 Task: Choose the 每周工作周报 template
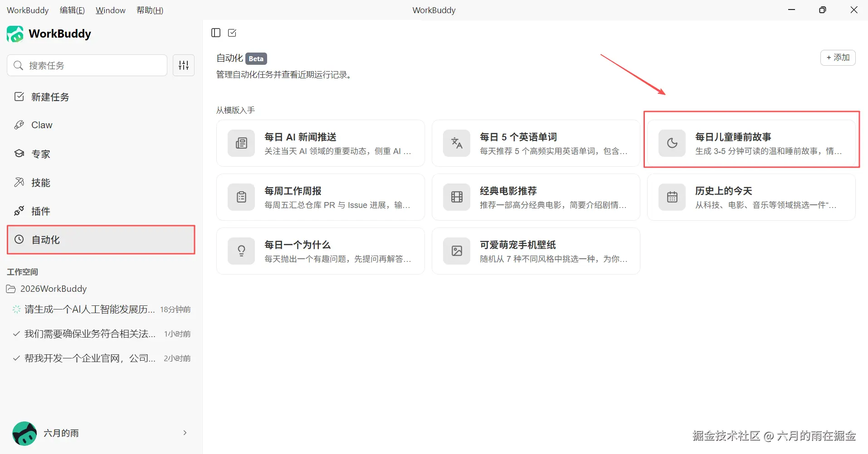pos(321,197)
